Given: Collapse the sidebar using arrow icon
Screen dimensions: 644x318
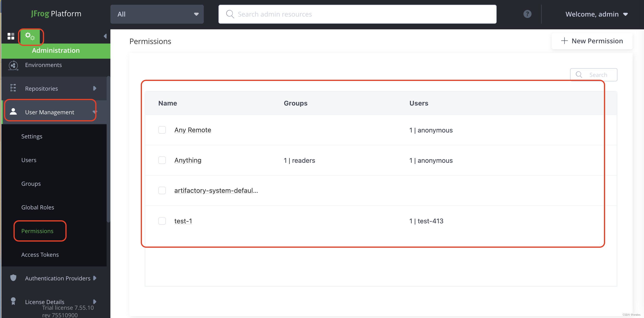Looking at the screenshot, I should 105,36.
